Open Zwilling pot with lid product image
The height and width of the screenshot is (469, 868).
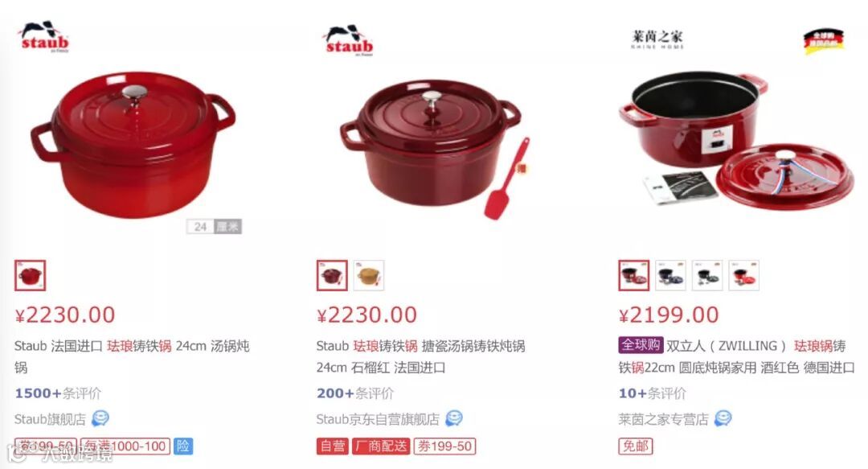click(x=736, y=140)
